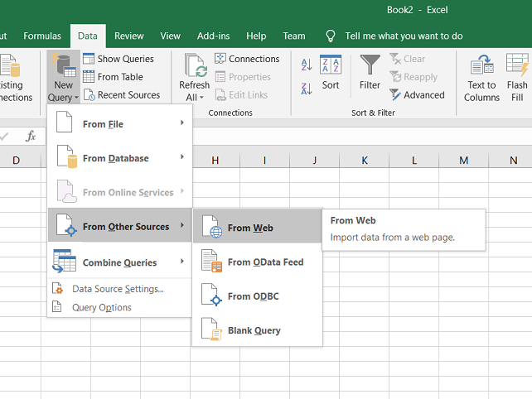The width and height of the screenshot is (532, 399).
Task: Type in the Tell me search field
Action: point(404,36)
